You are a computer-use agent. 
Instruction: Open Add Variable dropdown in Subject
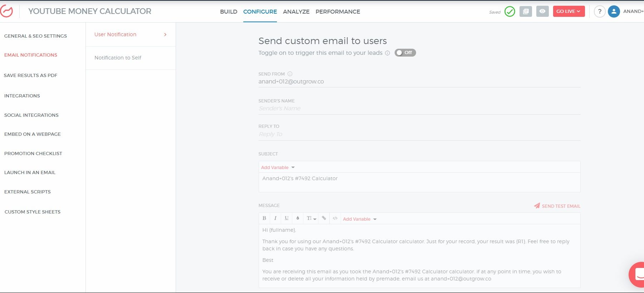point(278,168)
